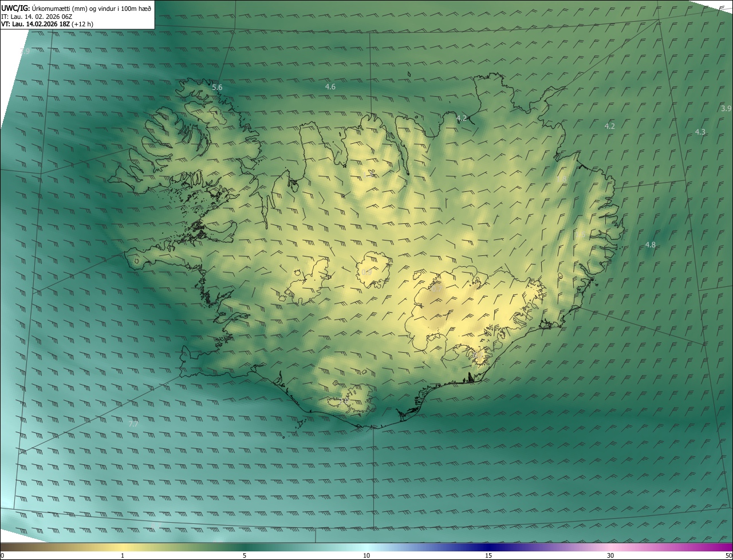Click the 3.9 value label

pos(726,108)
